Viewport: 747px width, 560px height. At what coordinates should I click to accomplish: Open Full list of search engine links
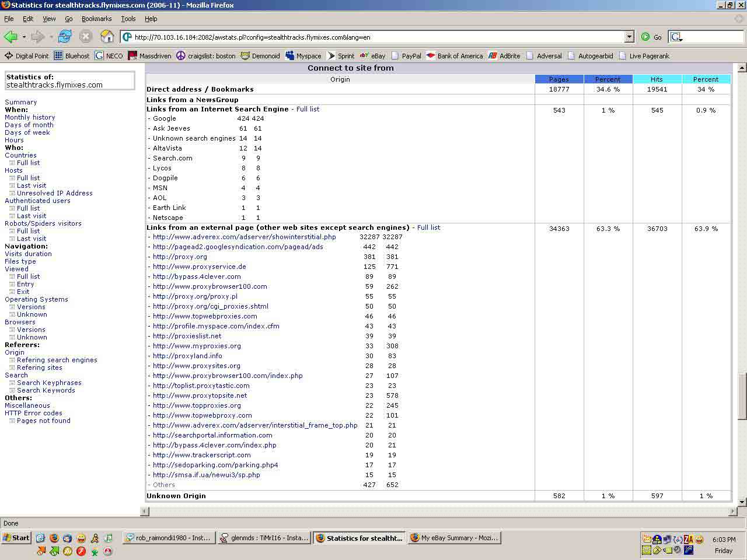308,109
